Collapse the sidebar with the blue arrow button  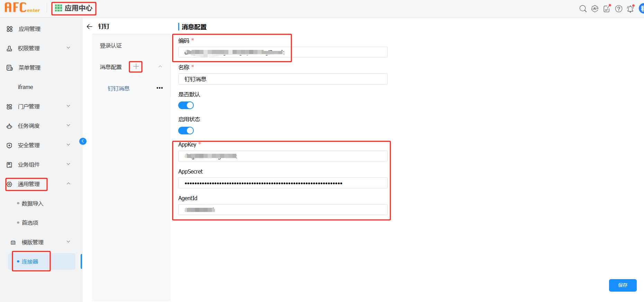click(x=83, y=141)
